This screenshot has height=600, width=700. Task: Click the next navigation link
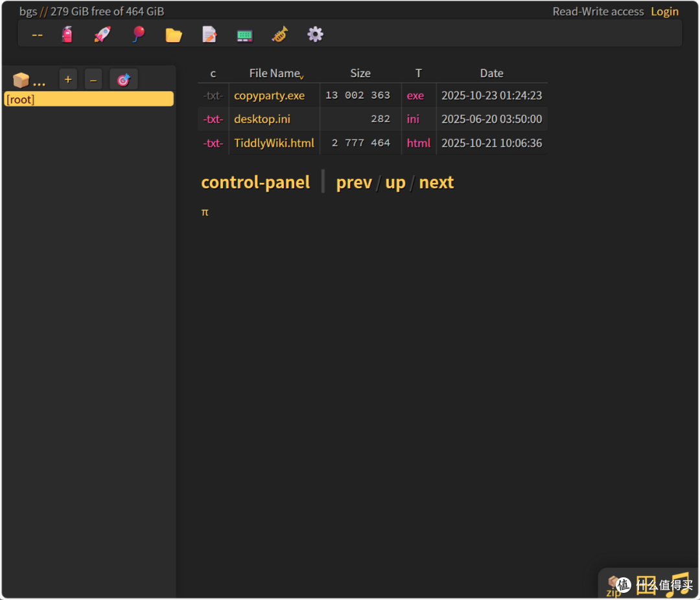pyautogui.click(x=436, y=182)
